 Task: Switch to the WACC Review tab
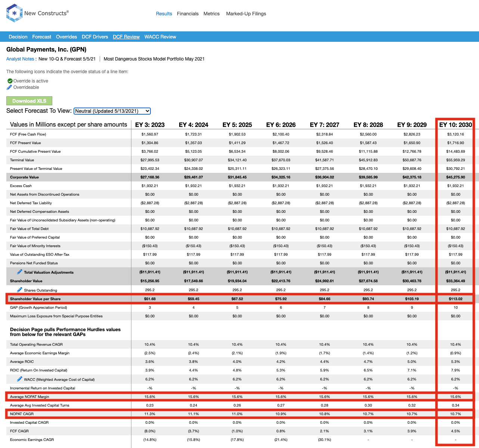coord(160,37)
